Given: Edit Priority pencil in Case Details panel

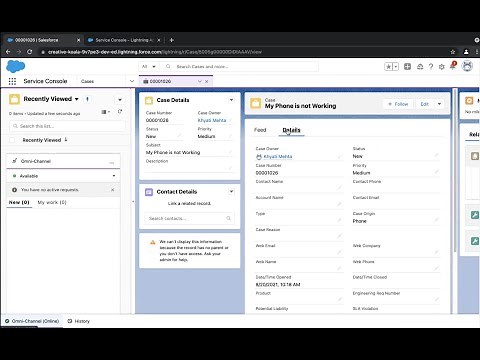Looking at the screenshot, I should (x=230, y=136).
